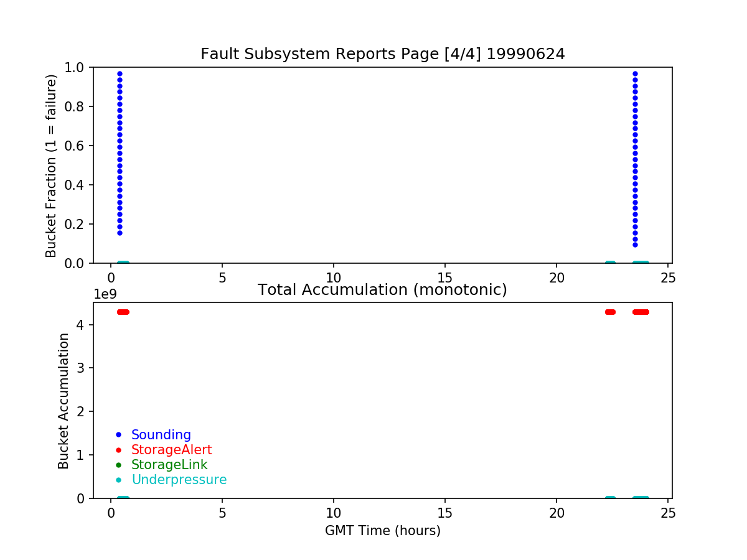Click the Total Accumulation (monotonic) subplot title
Image resolution: width=747 pixels, height=560 pixels.
coord(382,290)
